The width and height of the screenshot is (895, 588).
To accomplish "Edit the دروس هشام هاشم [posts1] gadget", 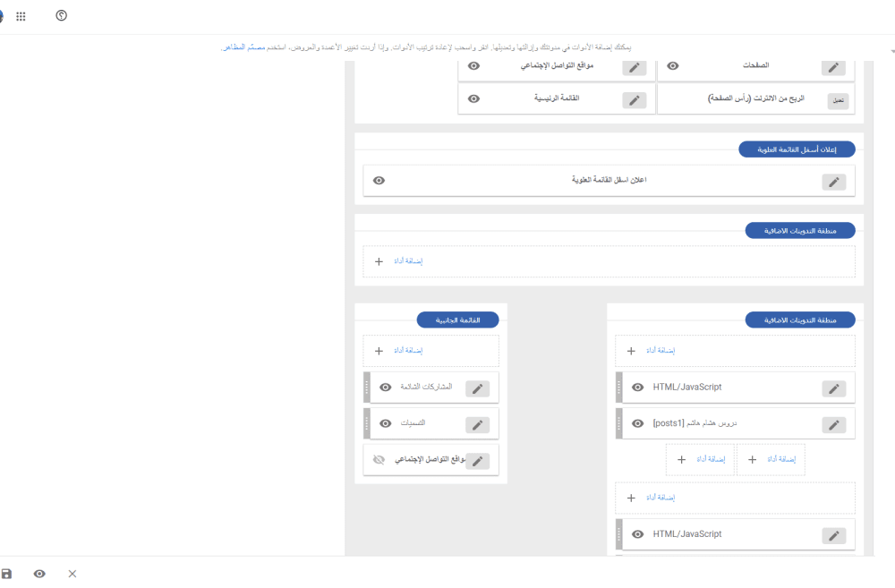I will pos(833,424).
